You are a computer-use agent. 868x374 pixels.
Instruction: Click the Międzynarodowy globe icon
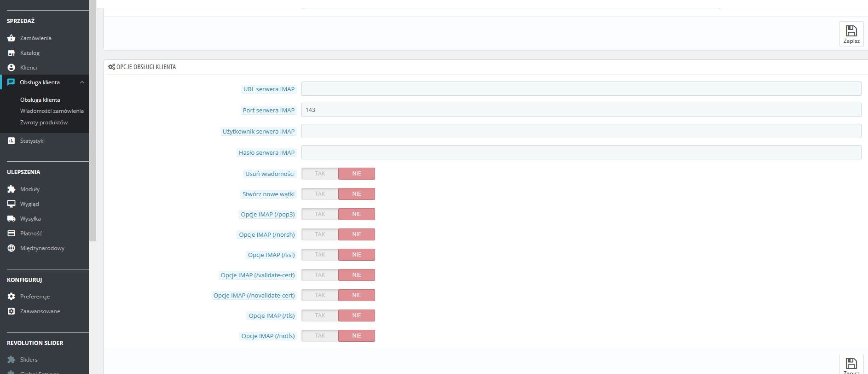pos(12,248)
